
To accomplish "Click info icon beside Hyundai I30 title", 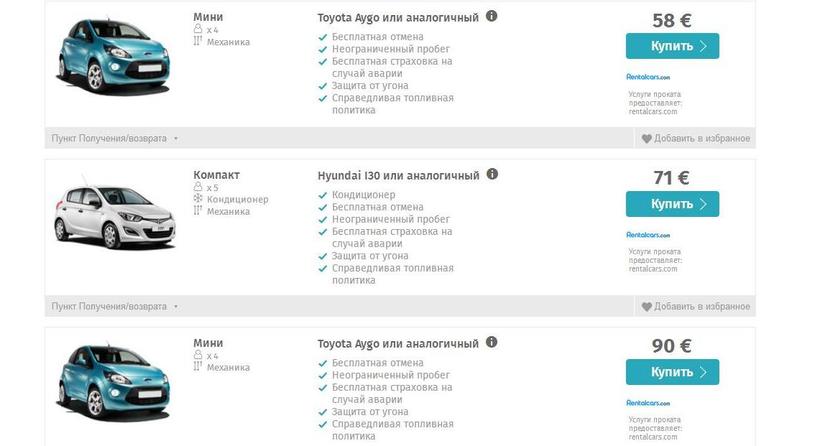I will [x=492, y=174].
